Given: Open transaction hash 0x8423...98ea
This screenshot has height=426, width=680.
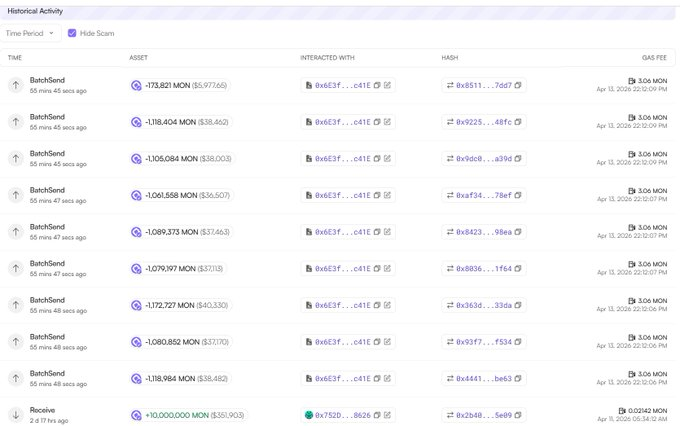Looking at the screenshot, I should pos(484,232).
